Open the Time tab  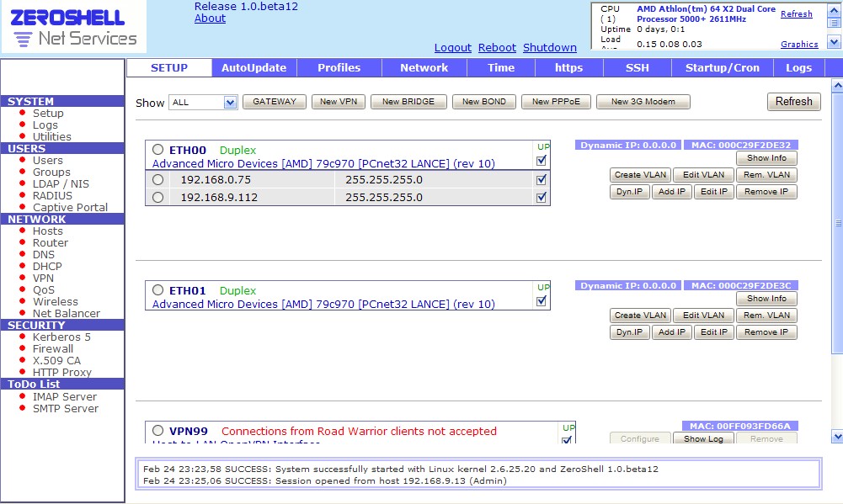click(x=500, y=67)
